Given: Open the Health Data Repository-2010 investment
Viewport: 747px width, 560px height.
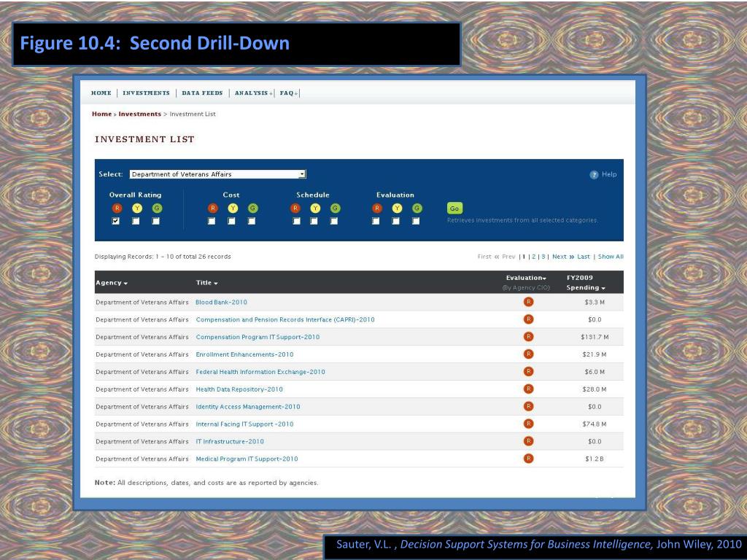Looking at the screenshot, I should click(x=239, y=389).
